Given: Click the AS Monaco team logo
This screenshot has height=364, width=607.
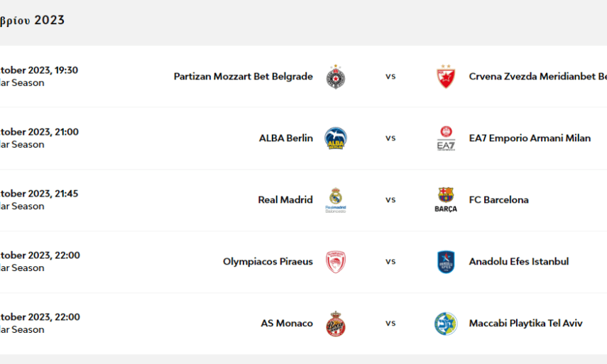Looking at the screenshot, I should [x=336, y=324].
